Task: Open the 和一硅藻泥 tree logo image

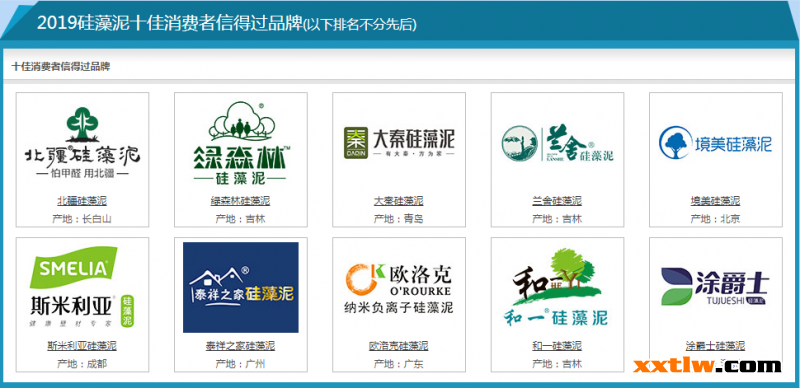Action: coord(557,287)
